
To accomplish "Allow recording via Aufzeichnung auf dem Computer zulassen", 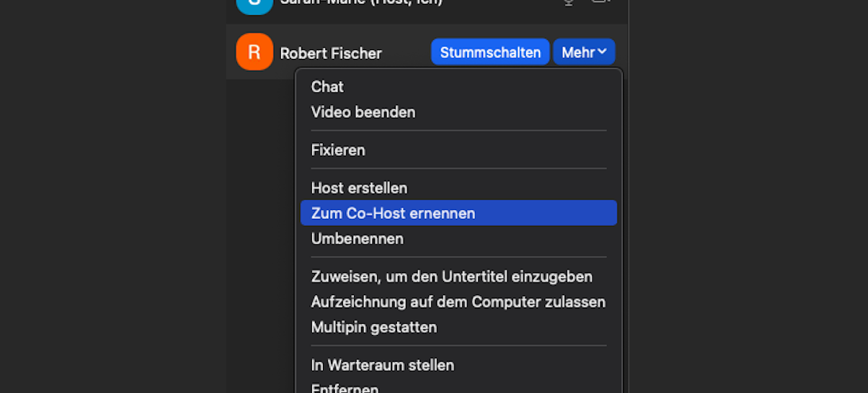I will pyautogui.click(x=457, y=302).
